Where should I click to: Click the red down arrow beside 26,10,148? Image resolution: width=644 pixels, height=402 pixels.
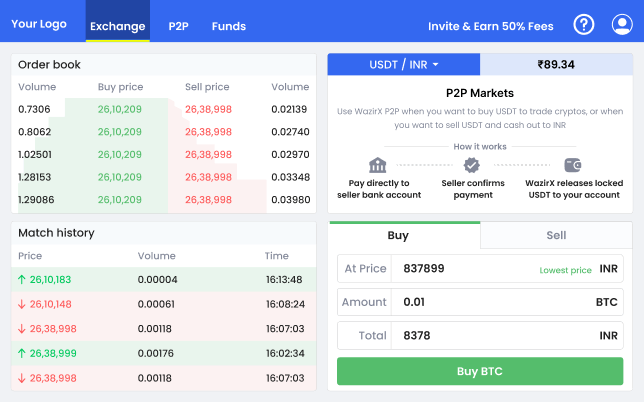(22, 304)
